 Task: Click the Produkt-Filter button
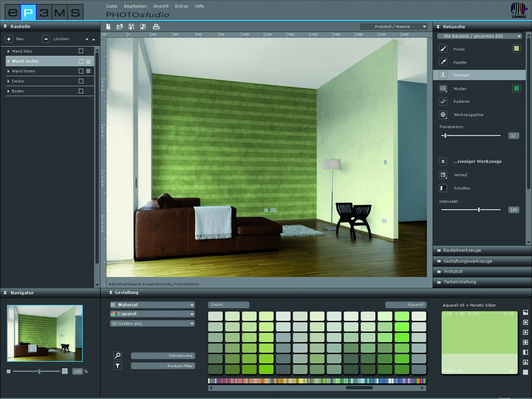[163, 366]
